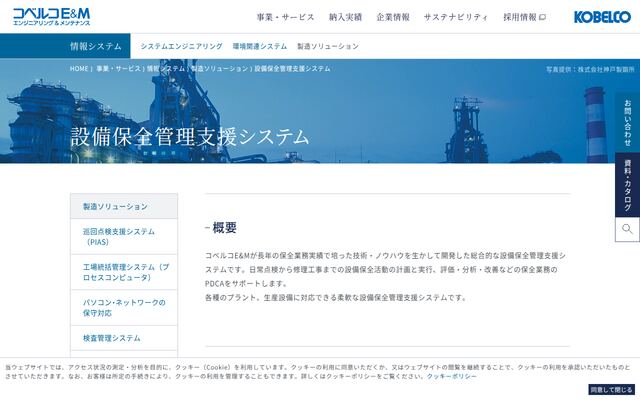Click 製造ソリューション breadcrumb link
This screenshot has width=640, height=400.
(220, 69)
